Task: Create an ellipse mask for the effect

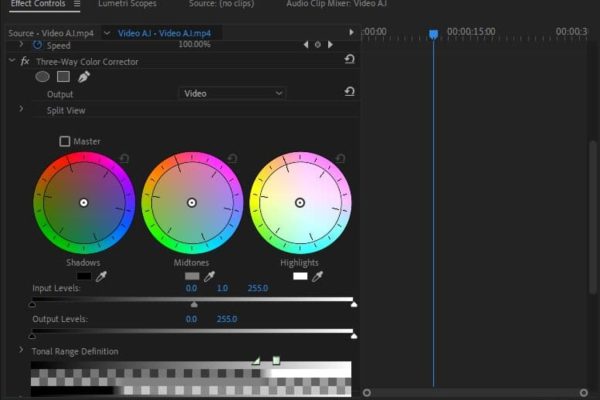Action: point(43,76)
